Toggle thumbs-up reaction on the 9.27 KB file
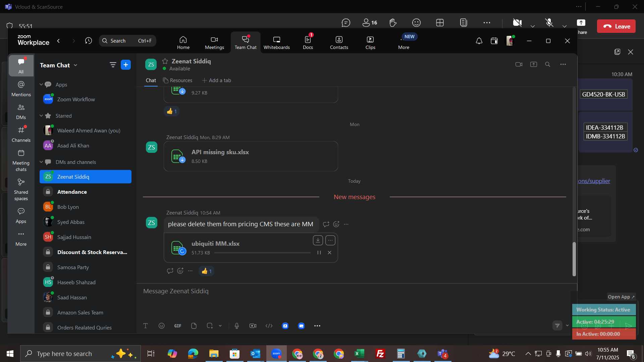This screenshot has width=644, height=362. [x=171, y=111]
